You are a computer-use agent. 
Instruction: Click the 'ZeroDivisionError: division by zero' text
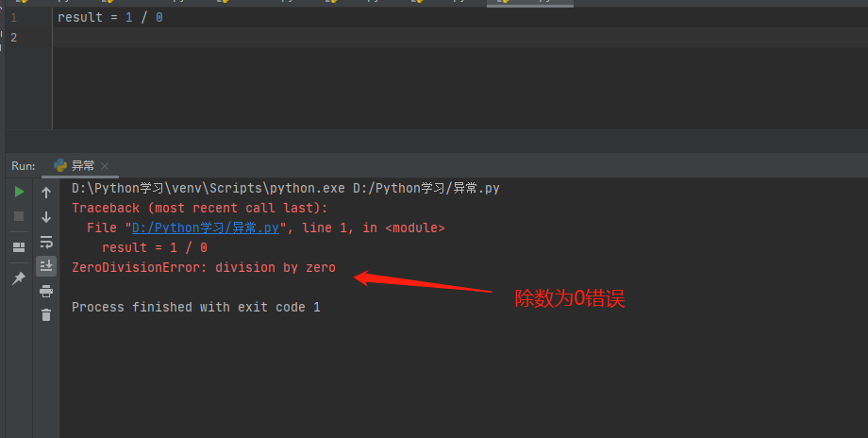[x=204, y=267]
